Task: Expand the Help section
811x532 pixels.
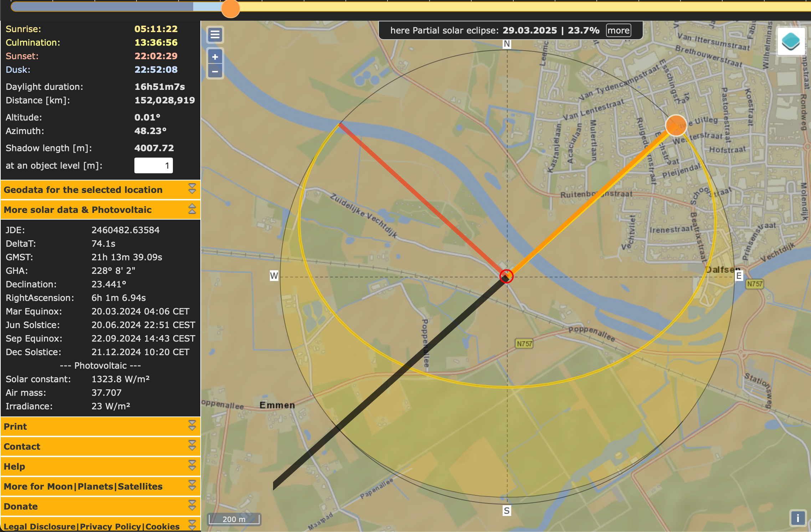Action: [101, 466]
